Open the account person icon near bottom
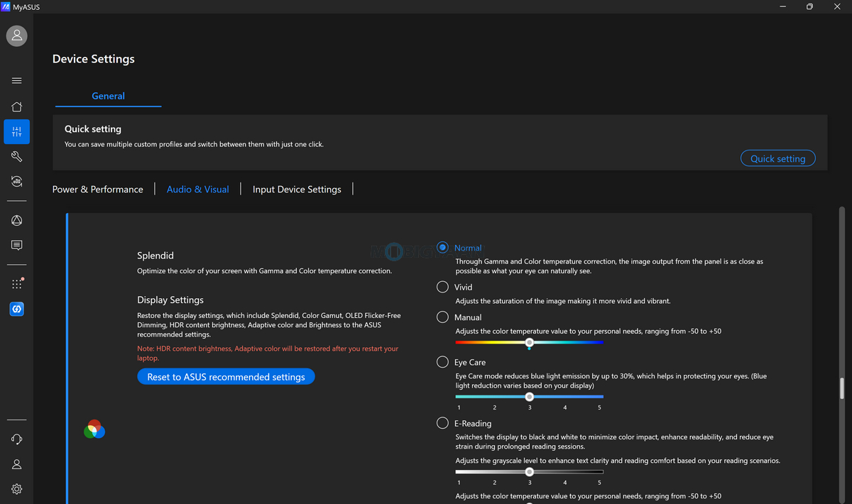The image size is (852, 504). 17,464
